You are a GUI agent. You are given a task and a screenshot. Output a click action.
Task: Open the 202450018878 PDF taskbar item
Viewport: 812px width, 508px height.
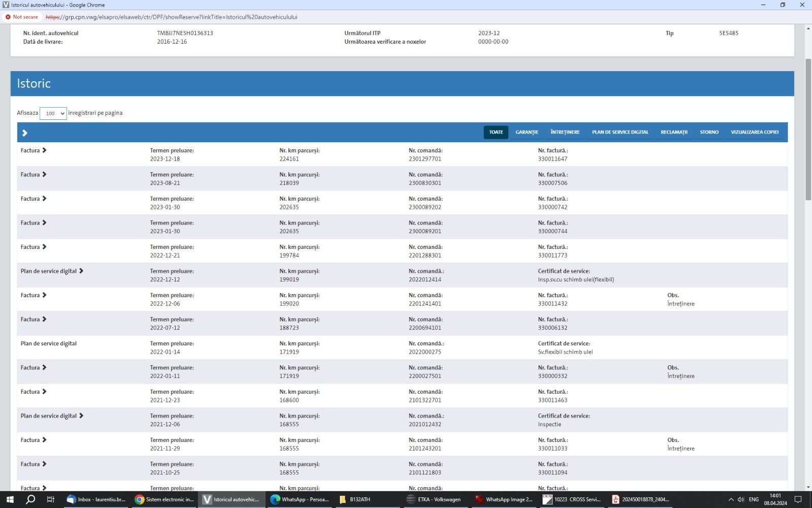639,499
